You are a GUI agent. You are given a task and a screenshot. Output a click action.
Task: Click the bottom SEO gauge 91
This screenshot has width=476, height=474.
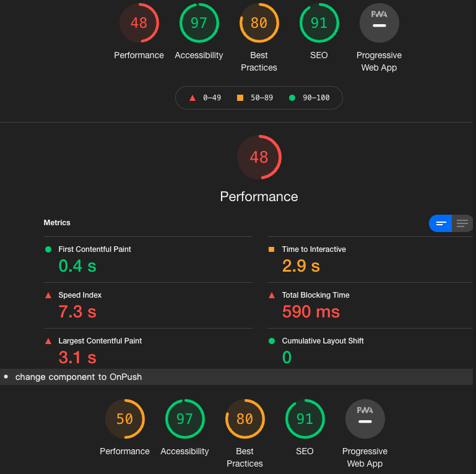[x=305, y=419]
